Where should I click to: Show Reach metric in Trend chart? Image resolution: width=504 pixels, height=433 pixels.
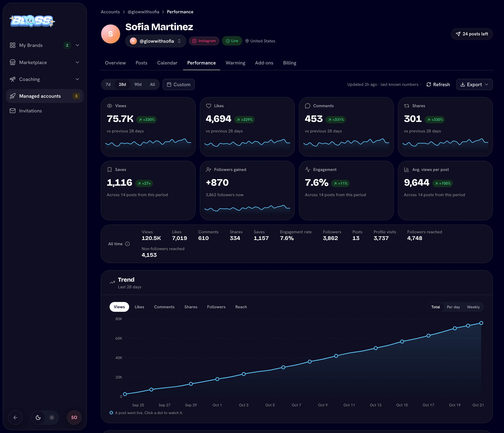241,307
